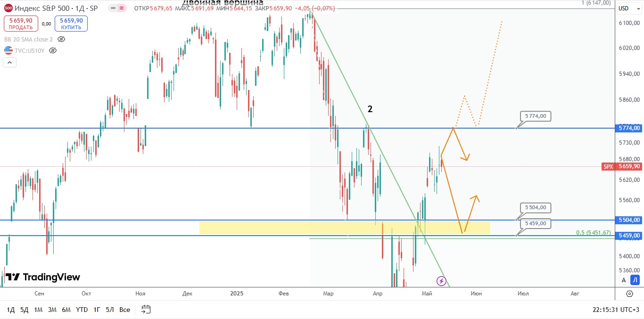Click the red S&P 500 symbol logo

[8, 8]
